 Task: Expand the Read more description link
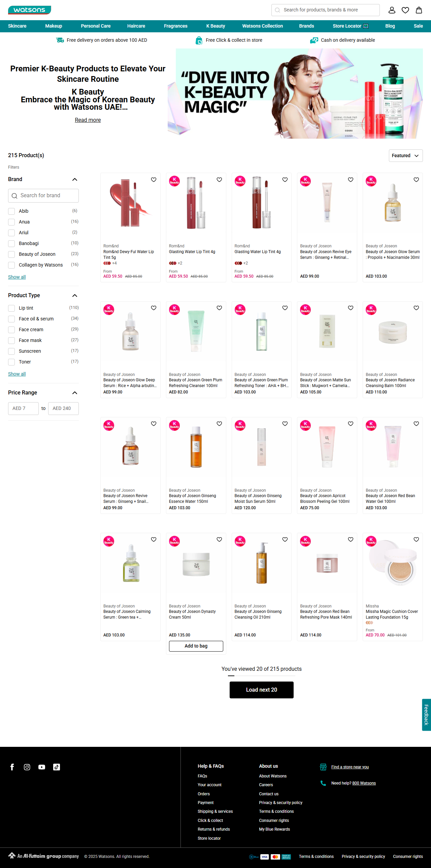pyautogui.click(x=88, y=120)
